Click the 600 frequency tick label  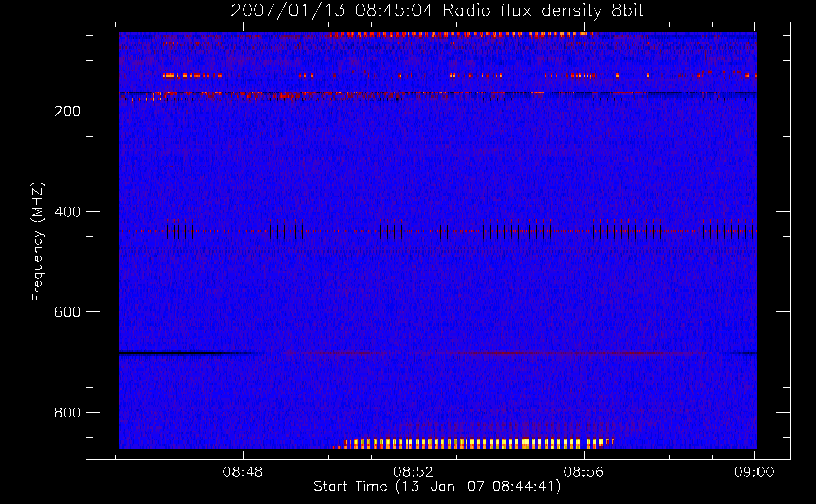(x=68, y=312)
